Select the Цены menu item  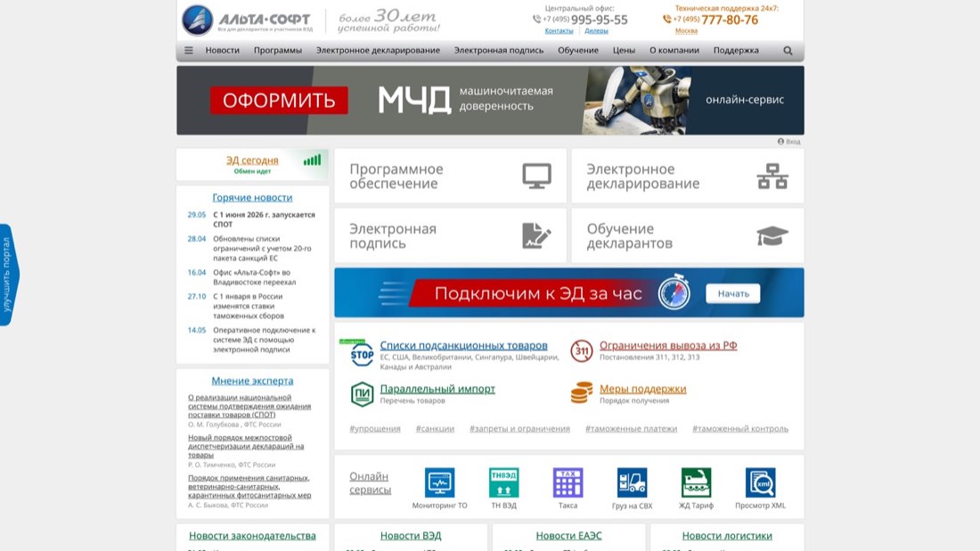click(x=624, y=51)
